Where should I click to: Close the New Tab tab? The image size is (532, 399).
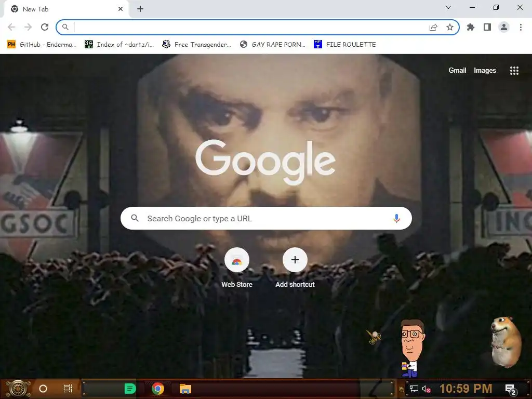pos(121,9)
